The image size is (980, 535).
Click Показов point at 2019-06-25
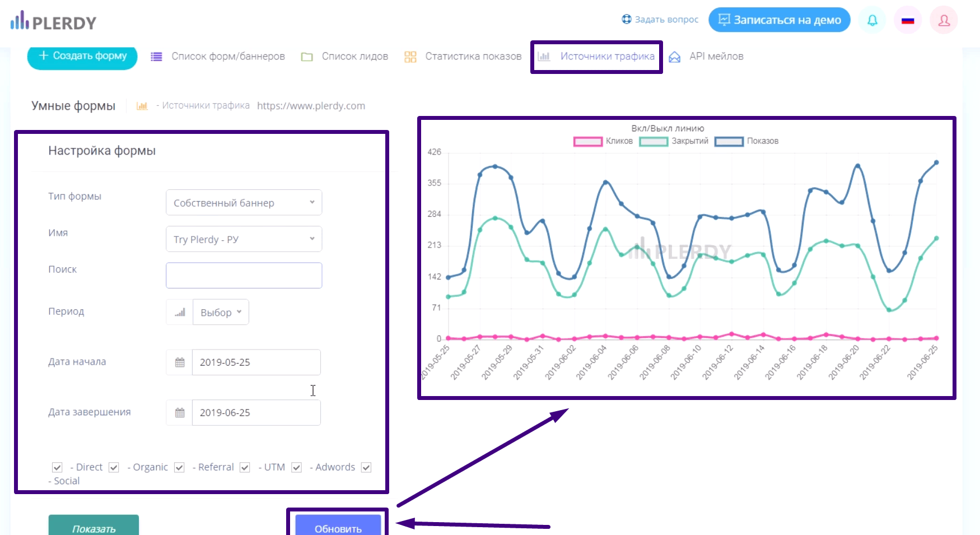click(936, 162)
